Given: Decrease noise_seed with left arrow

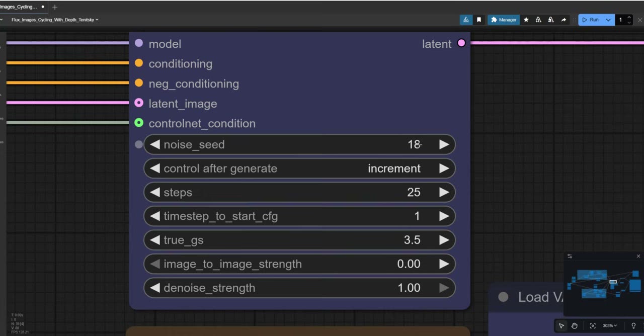Looking at the screenshot, I should 154,144.
